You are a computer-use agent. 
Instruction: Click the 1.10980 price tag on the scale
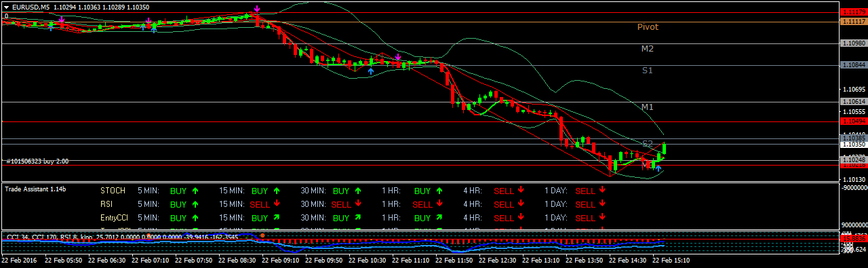853,43
